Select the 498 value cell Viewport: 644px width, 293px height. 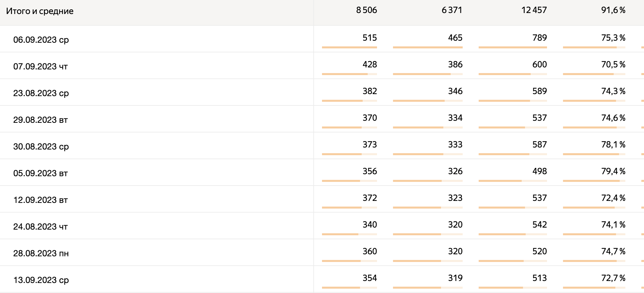click(539, 171)
